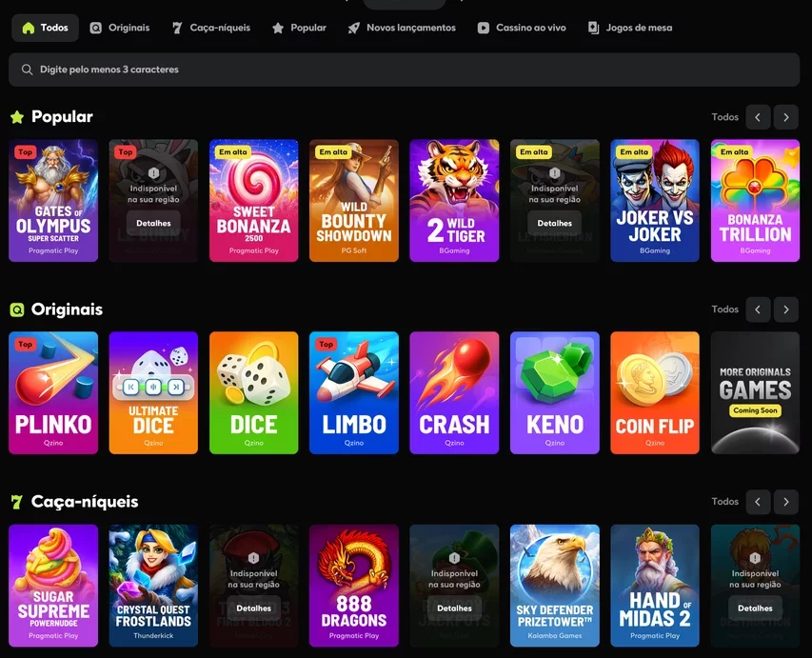Open Detalhes for Le Fisherman game
Viewport: 812px width, 658px height.
point(554,224)
